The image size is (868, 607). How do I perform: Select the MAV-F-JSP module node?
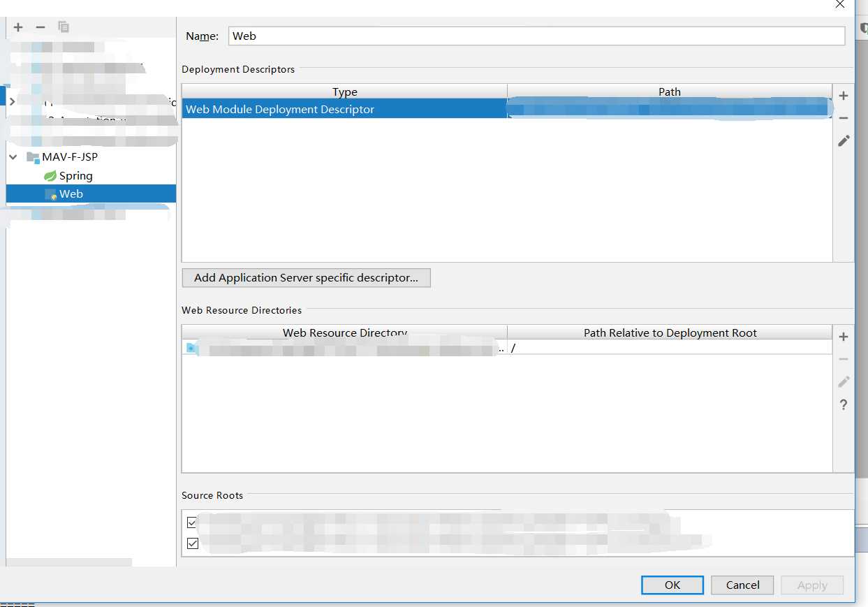pos(69,157)
